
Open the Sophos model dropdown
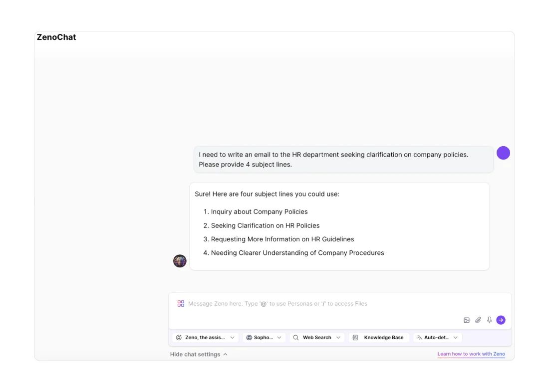264,338
